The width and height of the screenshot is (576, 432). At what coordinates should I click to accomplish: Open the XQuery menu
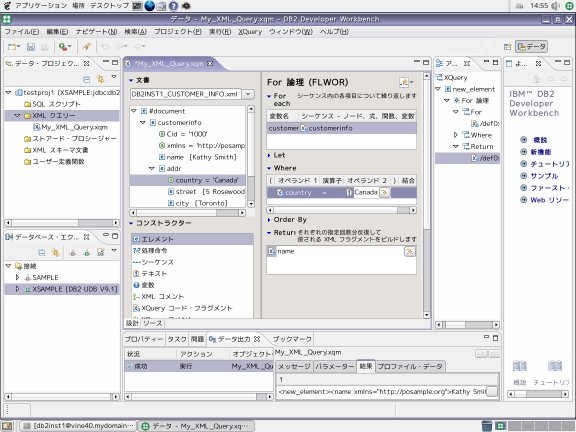click(250, 32)
